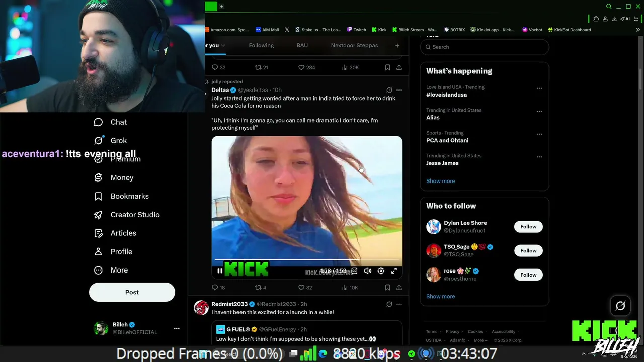The image size is (644, 362).
Task: Repost the post with 21 reposts
Action: 261,67
